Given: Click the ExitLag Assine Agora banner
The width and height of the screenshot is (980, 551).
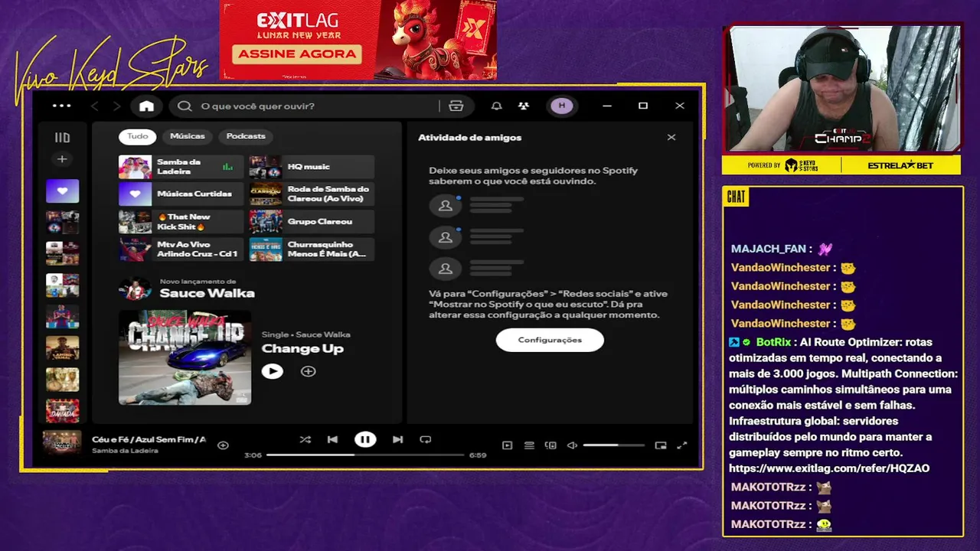Looking at the screenshot, I should pos(358,40).
